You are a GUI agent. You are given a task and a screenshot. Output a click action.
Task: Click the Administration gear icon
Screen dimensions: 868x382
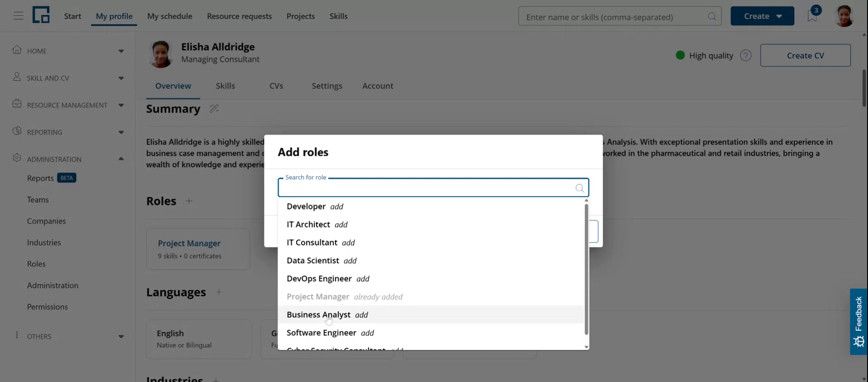coord(17,158)
